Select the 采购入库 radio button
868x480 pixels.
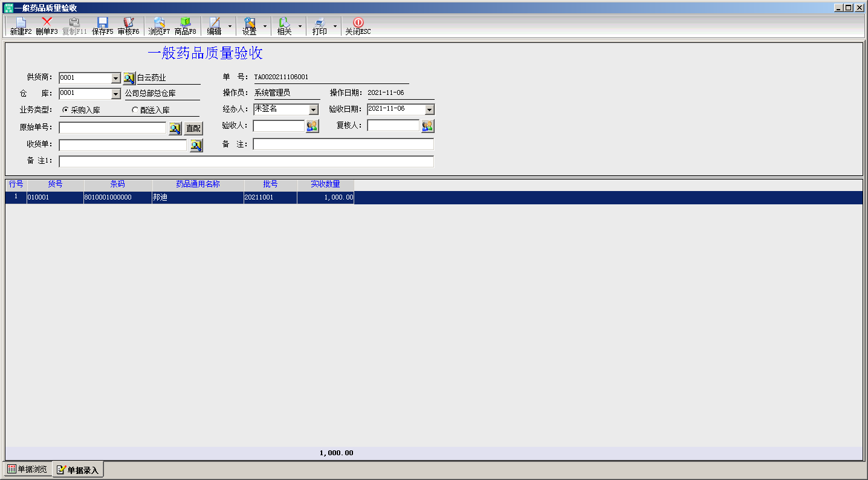pos(65,110)
